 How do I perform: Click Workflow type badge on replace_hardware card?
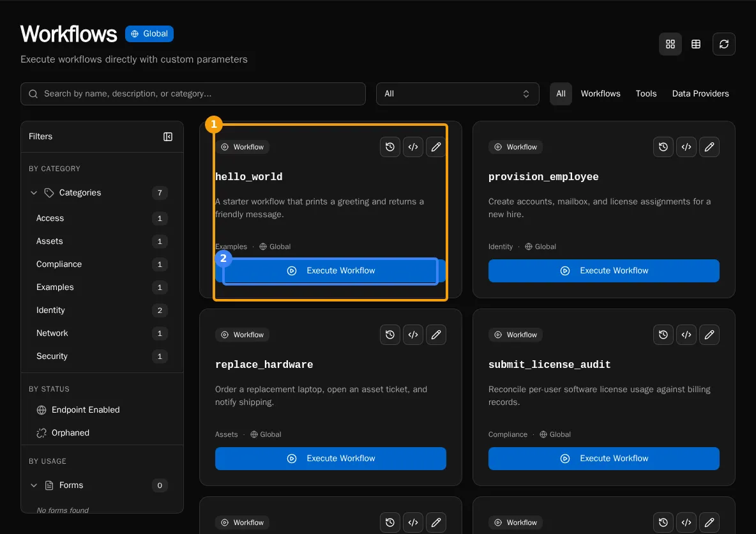pyautogui.click(x=243, y=335)
